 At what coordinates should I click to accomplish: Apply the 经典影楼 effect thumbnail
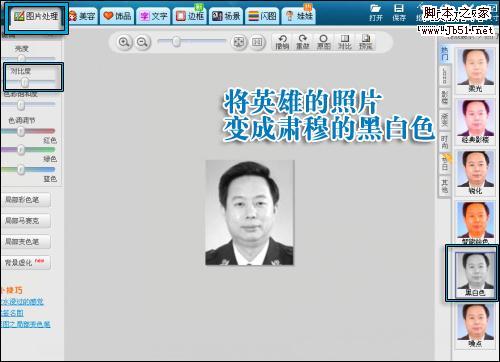475,122
